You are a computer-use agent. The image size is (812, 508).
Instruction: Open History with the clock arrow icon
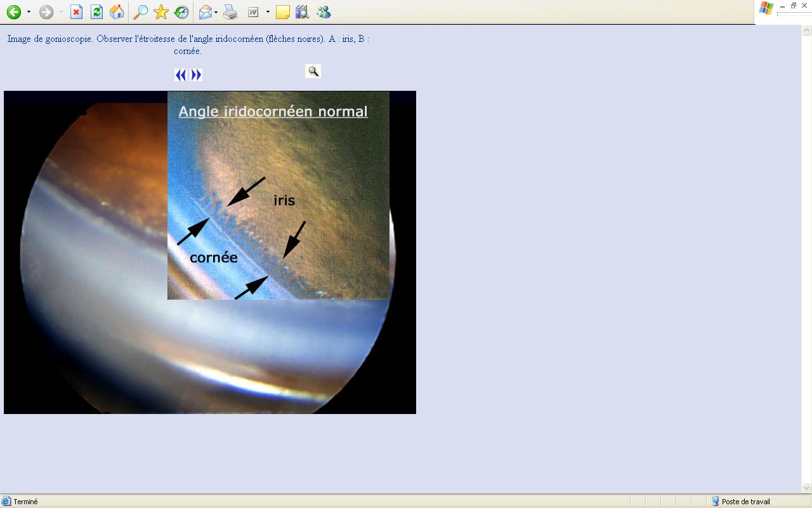181,12
